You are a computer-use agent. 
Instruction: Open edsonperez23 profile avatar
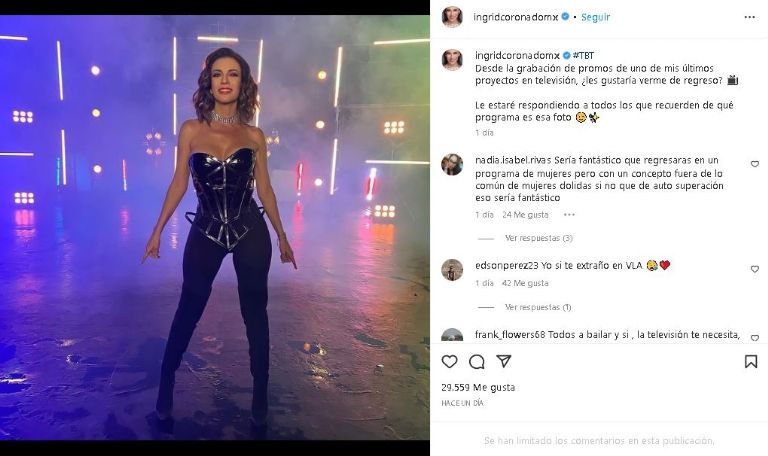click(452, 269)
